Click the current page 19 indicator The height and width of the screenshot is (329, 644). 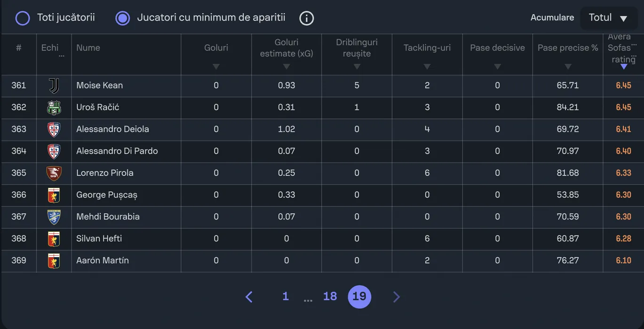tap(359, 297)
